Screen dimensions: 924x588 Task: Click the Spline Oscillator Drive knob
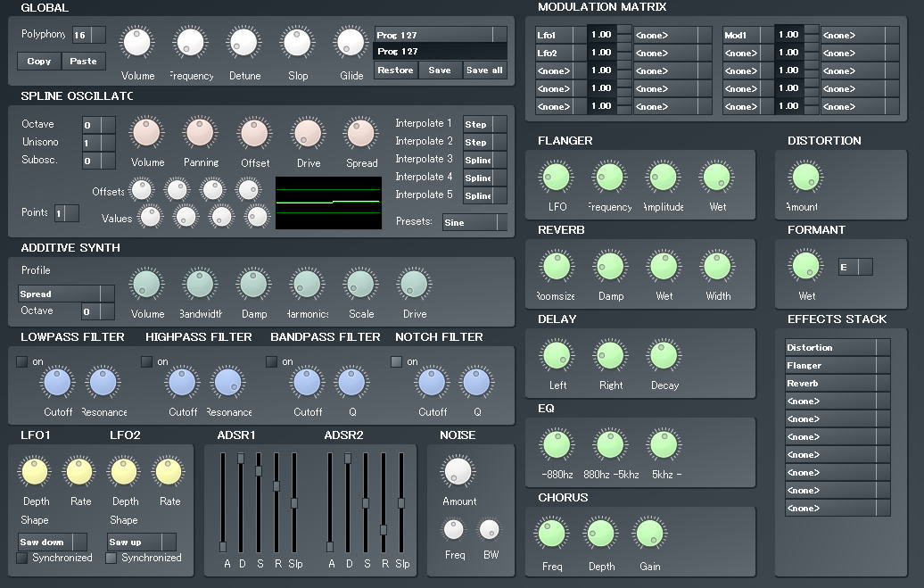(308, 133)
